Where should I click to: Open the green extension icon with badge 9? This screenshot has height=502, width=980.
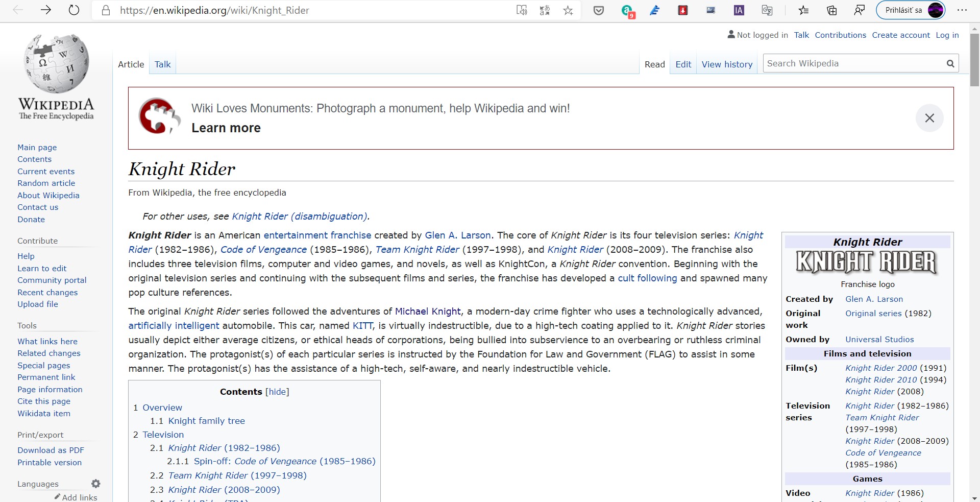point(627,11)
